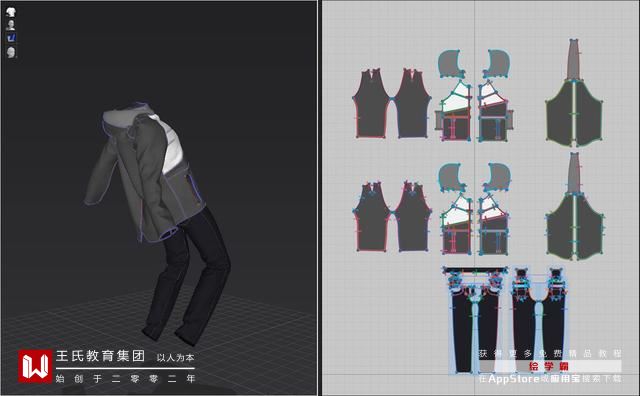Select the top-row left sleeve pattern piece
The image size is (640, 396).
click(371, 104)
